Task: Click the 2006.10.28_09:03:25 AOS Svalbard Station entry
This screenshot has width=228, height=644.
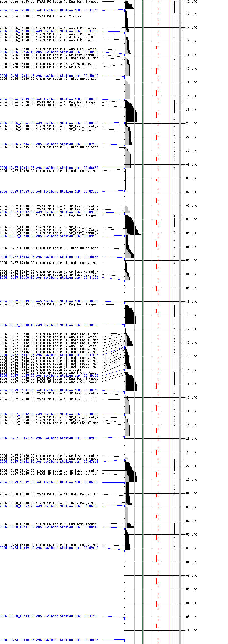Action: [x=49, y=616]
